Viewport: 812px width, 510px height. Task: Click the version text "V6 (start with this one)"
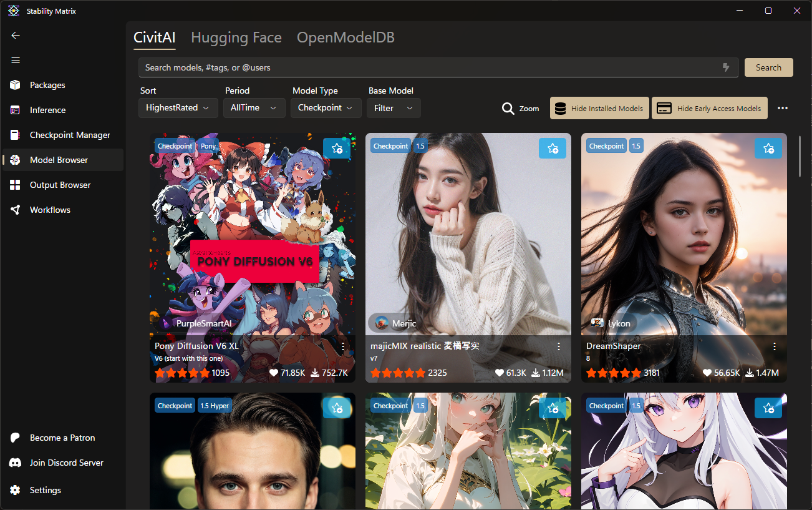188,358
